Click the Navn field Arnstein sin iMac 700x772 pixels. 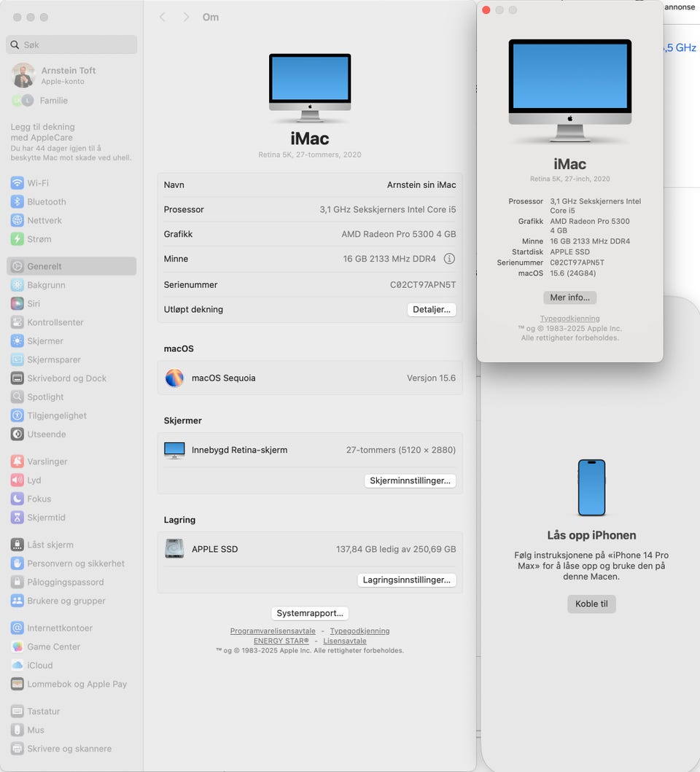pos(421,185)
